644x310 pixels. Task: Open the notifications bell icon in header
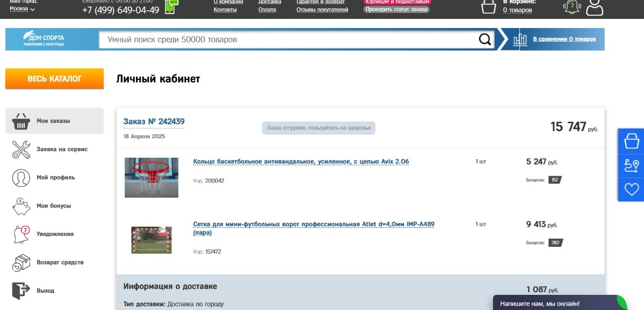pos(571,6)
